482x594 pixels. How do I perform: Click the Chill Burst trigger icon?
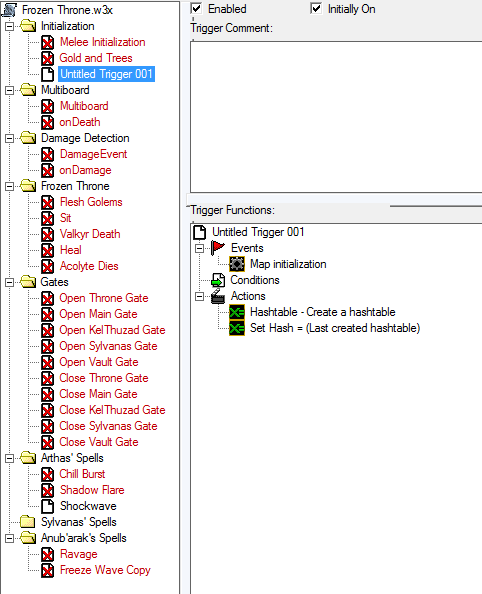pyautogui.click(x=47, y=474)
